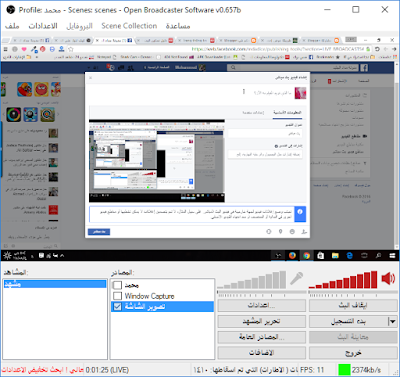
Task: Click the Windows Store icon in taskbar preview
Action: (x=321, y=256)
